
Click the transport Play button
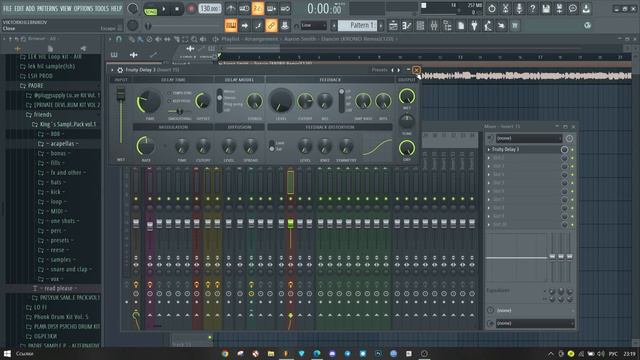(164, 9)
